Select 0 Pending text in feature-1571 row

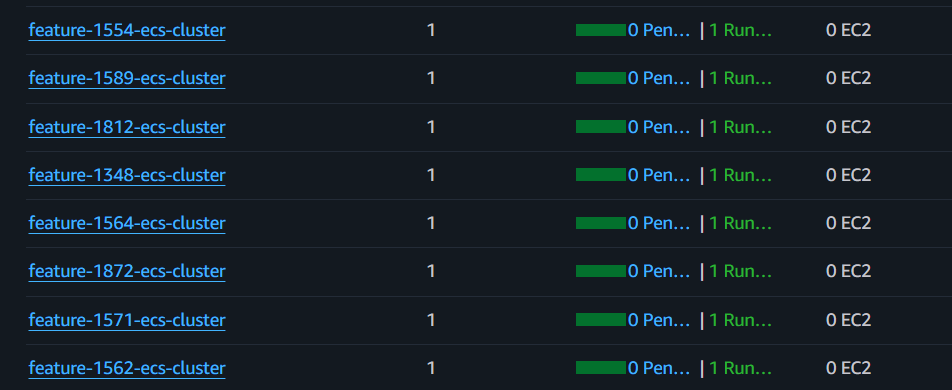tap(659, 320)
